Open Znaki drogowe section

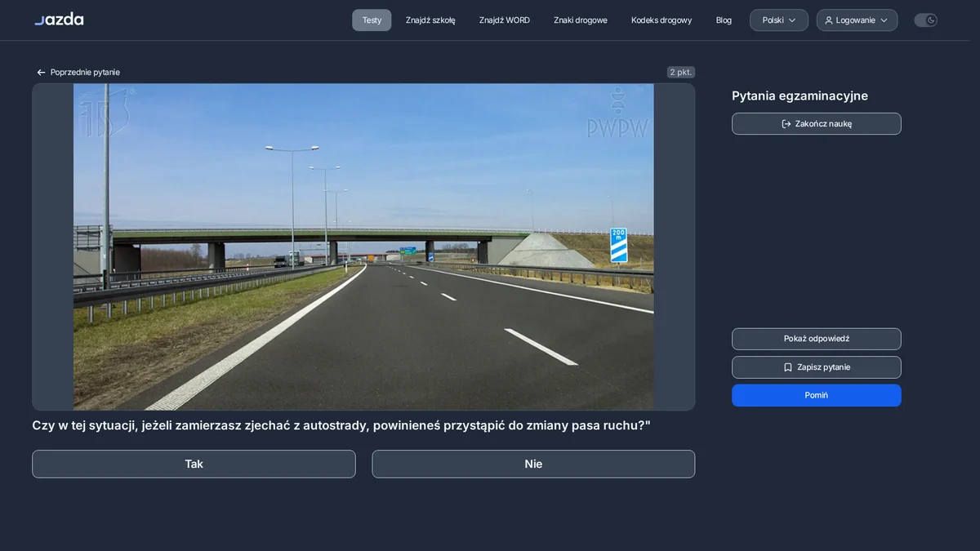coord(581,20)
